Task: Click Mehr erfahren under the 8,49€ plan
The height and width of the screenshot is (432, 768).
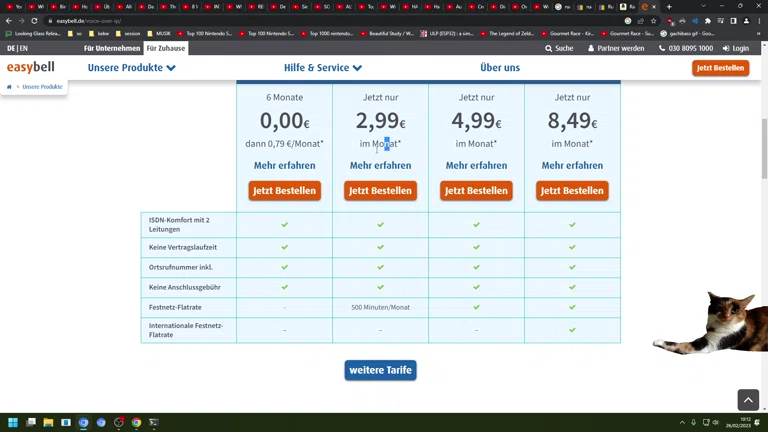Action: tap(572, 165)
